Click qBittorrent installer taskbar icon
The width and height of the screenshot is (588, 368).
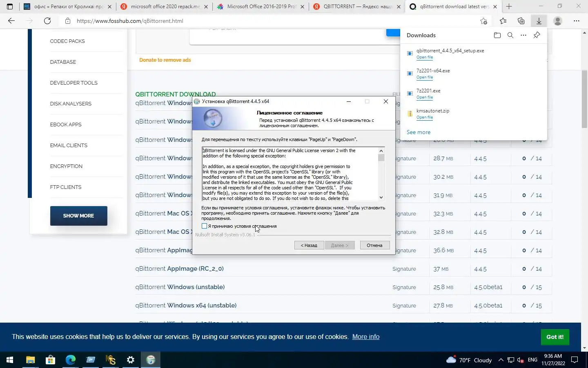coord(151,360)
